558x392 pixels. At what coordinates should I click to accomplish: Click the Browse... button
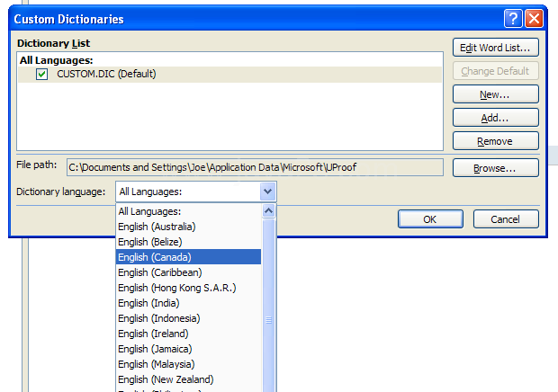(x=495, y=168)
